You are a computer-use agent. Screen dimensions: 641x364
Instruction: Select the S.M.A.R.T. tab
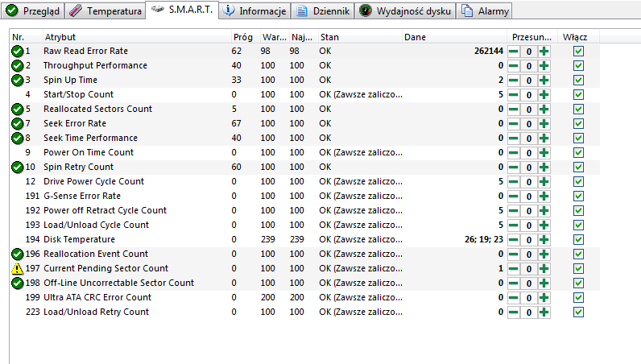click(x=182, y=10)
